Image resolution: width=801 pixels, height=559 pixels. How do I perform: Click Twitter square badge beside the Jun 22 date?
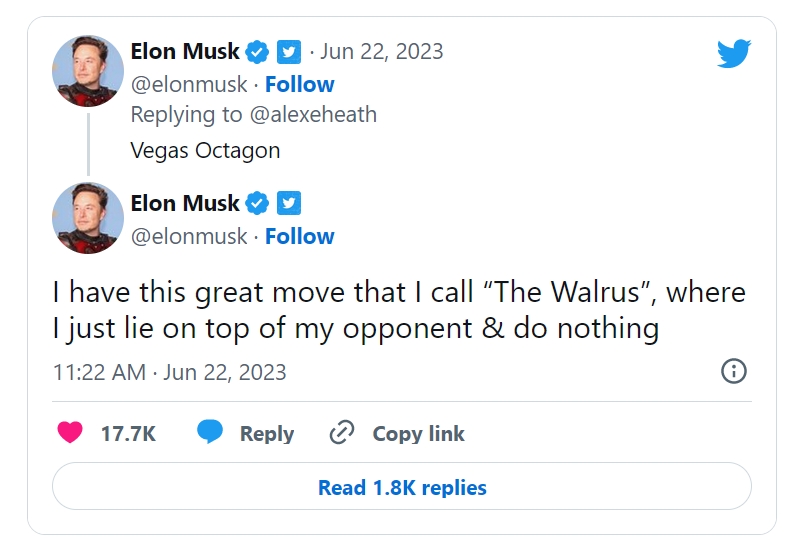(x=289, y=51)
